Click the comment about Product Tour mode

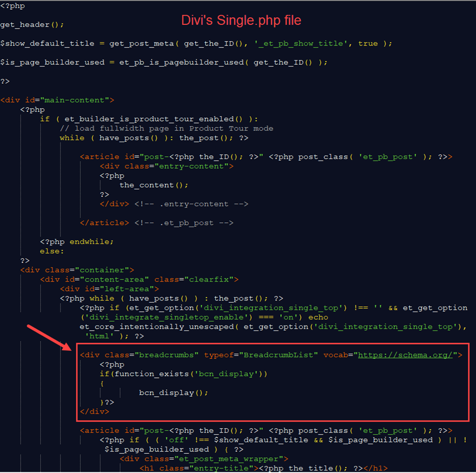(167, 128)
